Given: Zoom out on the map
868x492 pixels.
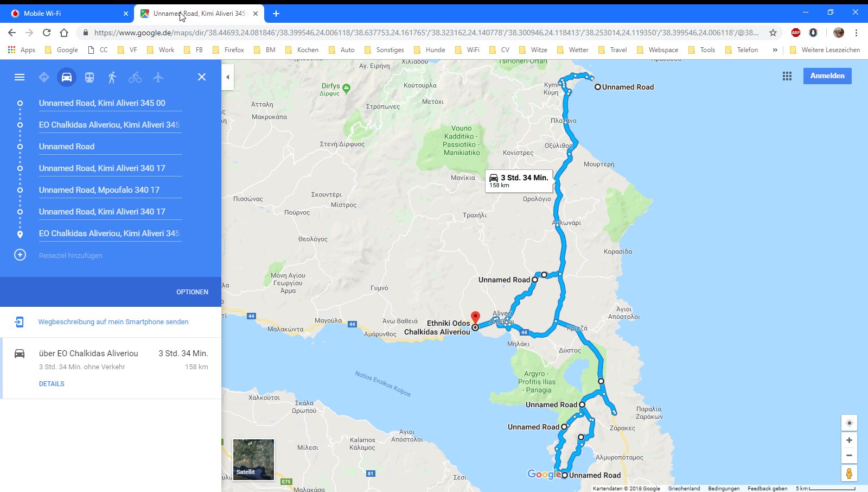Looking at the screenshot, I should pos(850,456).
